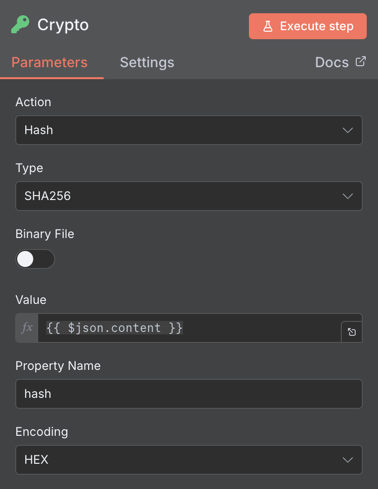This screenshot has height=489, width=378.
Task: Click the chevron arrow in Type field
Action: [x=348, y=196]
